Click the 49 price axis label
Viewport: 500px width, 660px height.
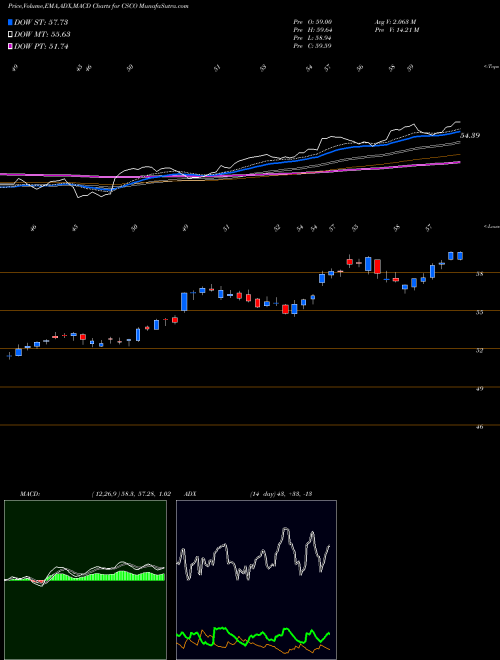479,389
